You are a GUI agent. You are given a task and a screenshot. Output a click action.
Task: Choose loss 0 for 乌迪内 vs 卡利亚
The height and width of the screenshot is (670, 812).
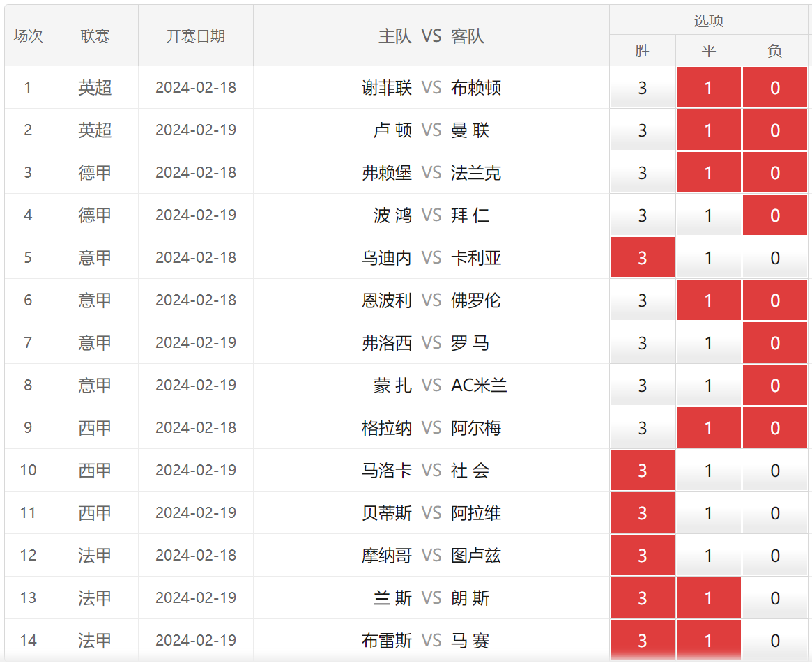point(775,257)
